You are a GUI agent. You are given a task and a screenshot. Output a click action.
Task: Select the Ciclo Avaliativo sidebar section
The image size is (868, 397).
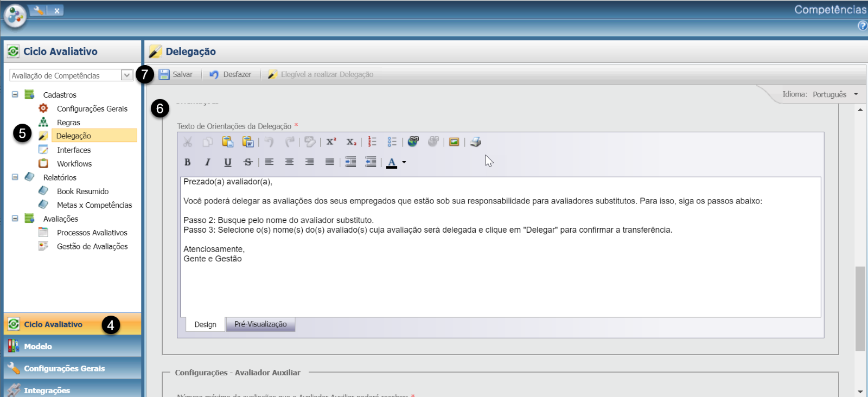click(72, 324)
